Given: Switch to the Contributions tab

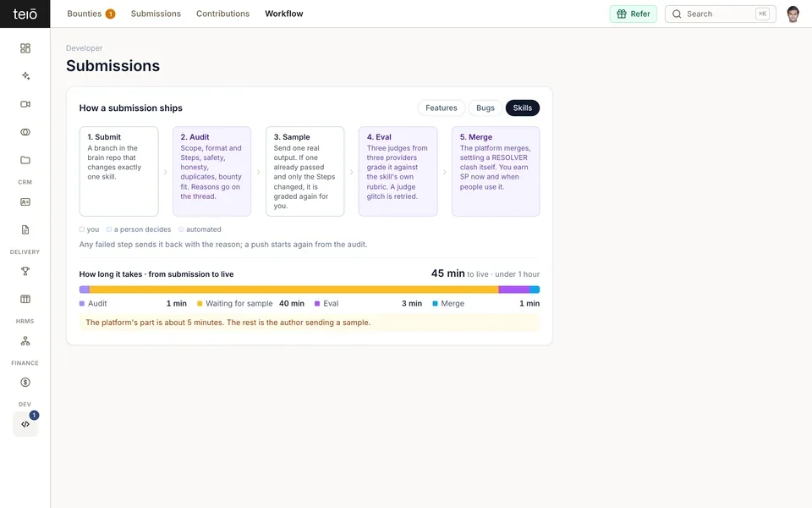Looking at the screenshot, I should [x=222, y=14].
